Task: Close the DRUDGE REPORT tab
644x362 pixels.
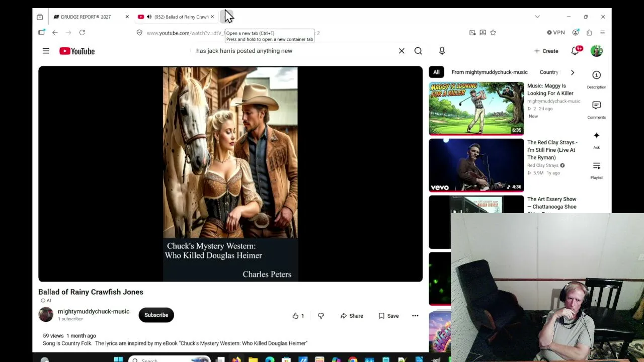Action: (x=127, y=17)
